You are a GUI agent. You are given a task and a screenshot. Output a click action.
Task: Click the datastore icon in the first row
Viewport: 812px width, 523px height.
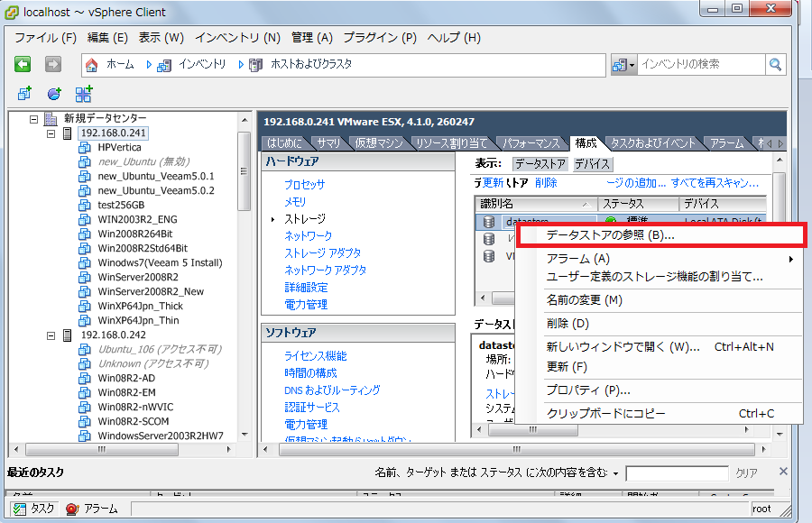pyautogui.click(x=488, y=222)
